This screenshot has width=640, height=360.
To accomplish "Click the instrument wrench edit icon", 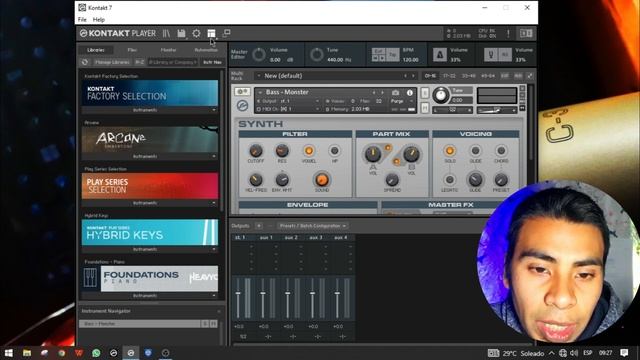I will (242, 92).
